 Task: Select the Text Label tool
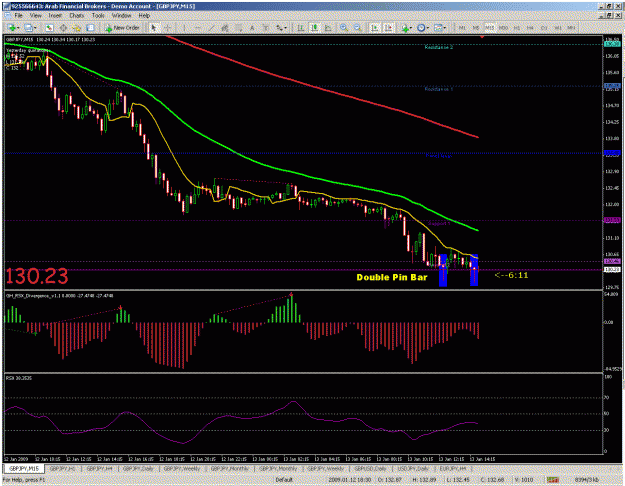pos(265,28)
